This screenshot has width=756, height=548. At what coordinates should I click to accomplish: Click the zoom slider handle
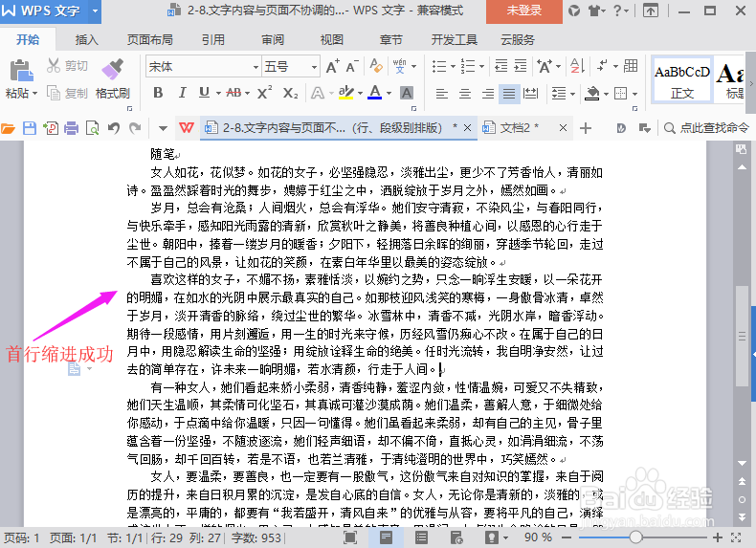636,537
